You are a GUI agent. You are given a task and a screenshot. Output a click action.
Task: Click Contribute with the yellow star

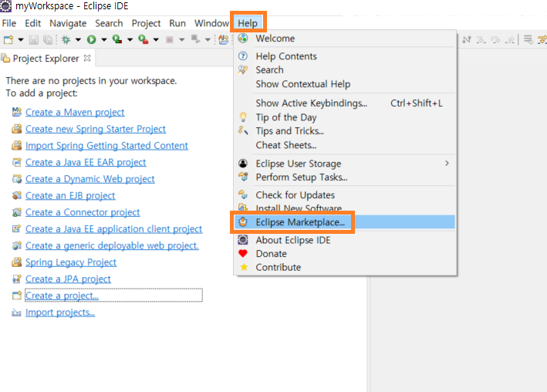(345, 268)
